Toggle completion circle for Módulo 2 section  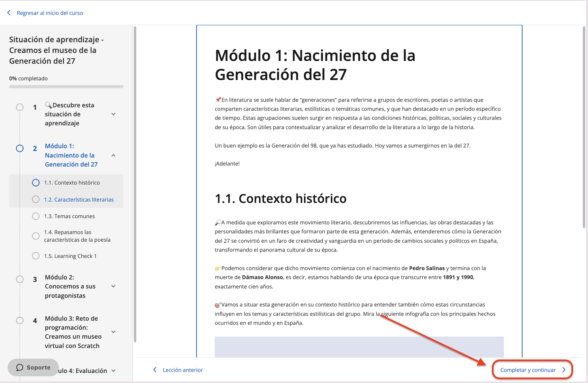(x=20, y=279)
